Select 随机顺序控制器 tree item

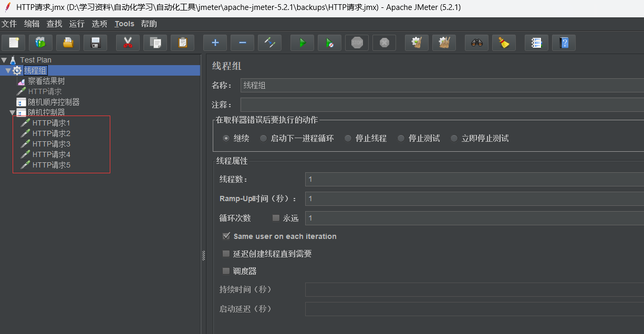click(54, 102)
